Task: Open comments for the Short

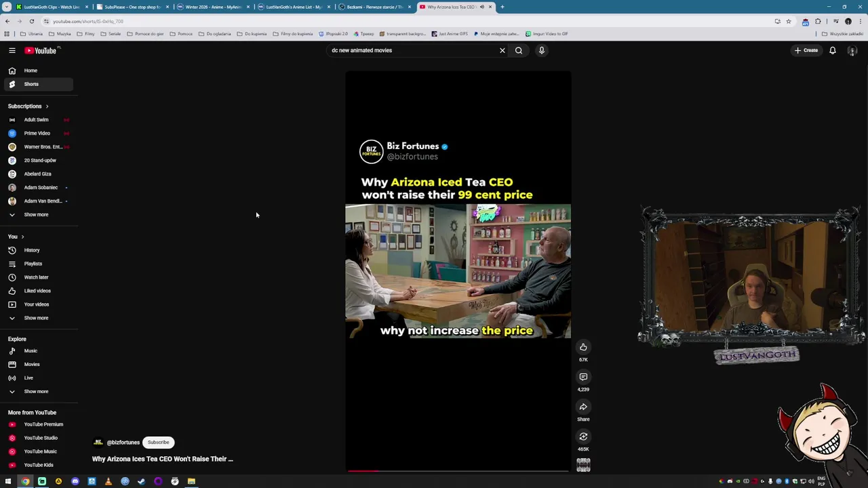Action: [583, 377]
